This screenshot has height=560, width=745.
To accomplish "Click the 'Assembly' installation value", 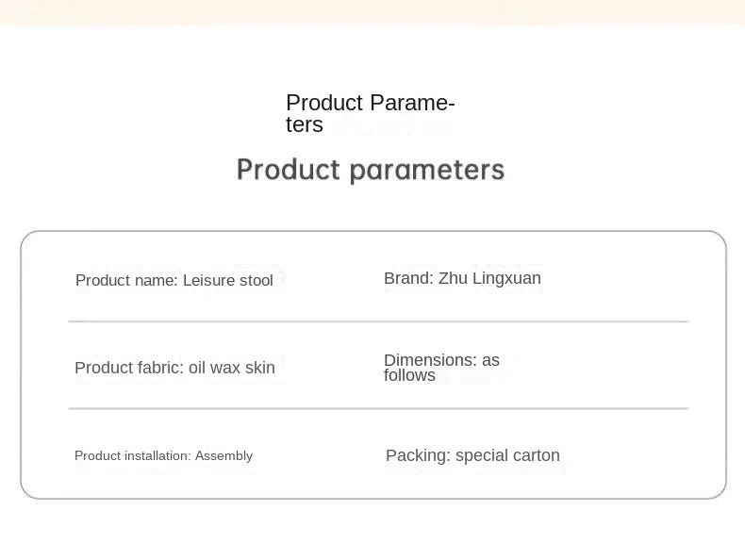I will click(224, 455).
